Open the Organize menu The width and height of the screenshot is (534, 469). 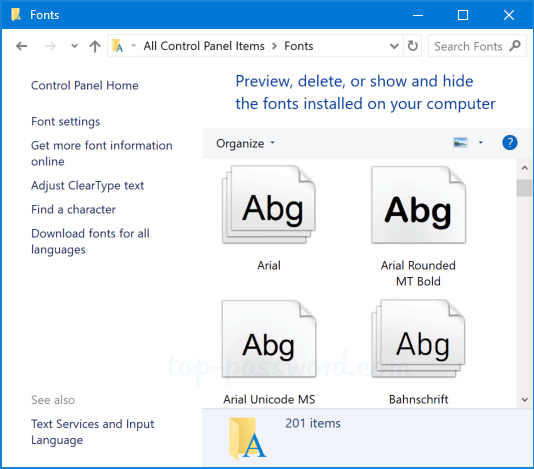[245, 143]
